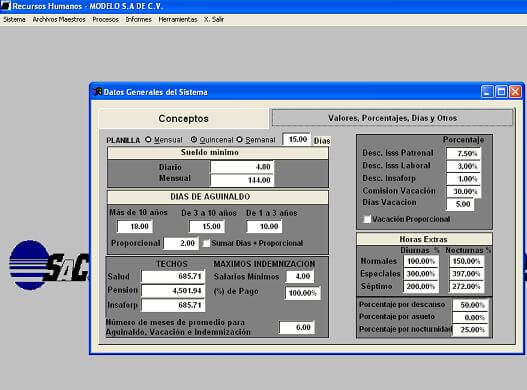Minimize the Datos Generales del Sistema window
The width and height of the screenshot is (527, 390).
coord(487,91)
